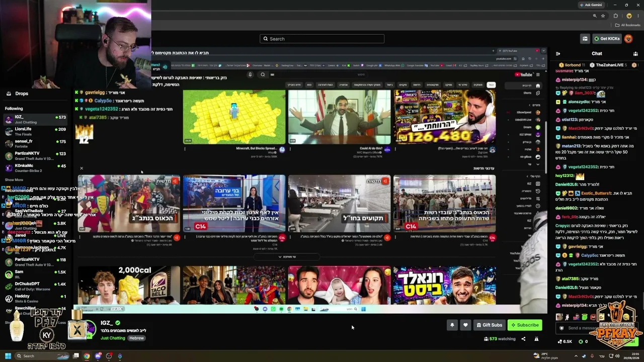Click the Hebrew language tag
This screenshot has height=362, width=644.
point(136,338)
